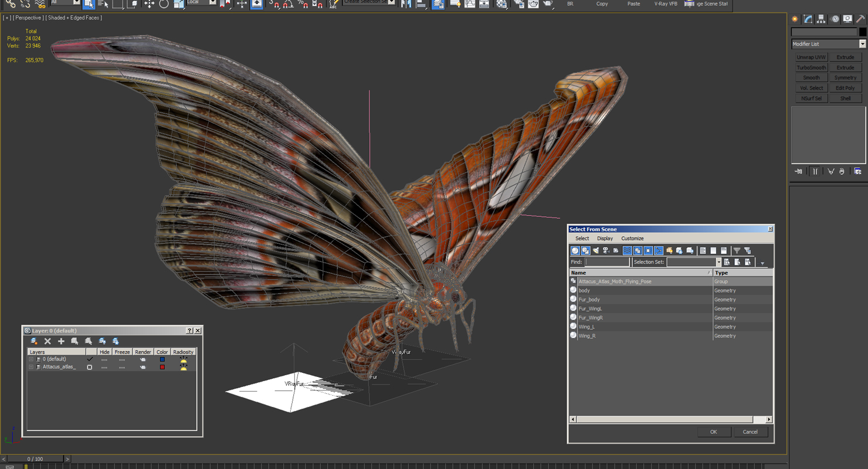Select the body geometry row
The height and width of the screenshot is (469, 868).
pos(671,290)
